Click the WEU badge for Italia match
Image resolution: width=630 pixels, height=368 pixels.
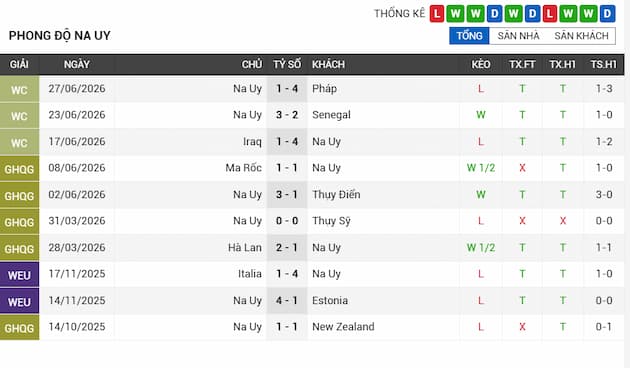pos(19,275)
